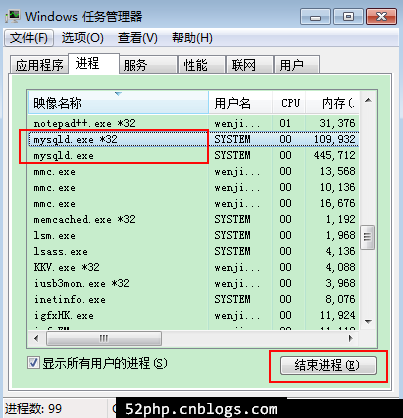Screen dimensions: 403x418
Task: Click the vertical scrollbar down arrow
Action: [x=368, y=322]
